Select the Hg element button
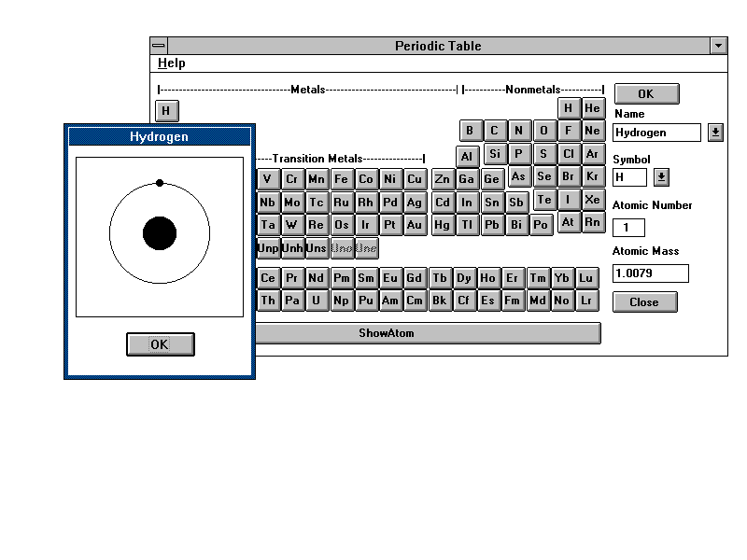This screenshot has width=747, height=560. pyautogui.click(x=442, y=225)
